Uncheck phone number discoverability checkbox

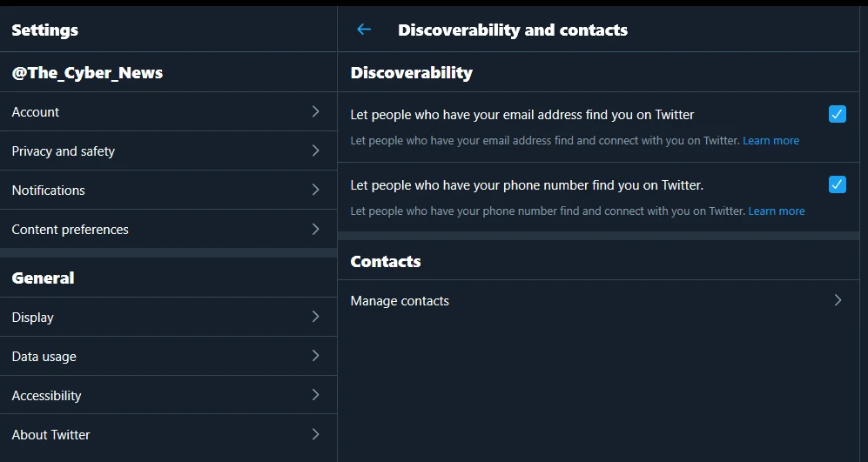[x=837, y=184]
